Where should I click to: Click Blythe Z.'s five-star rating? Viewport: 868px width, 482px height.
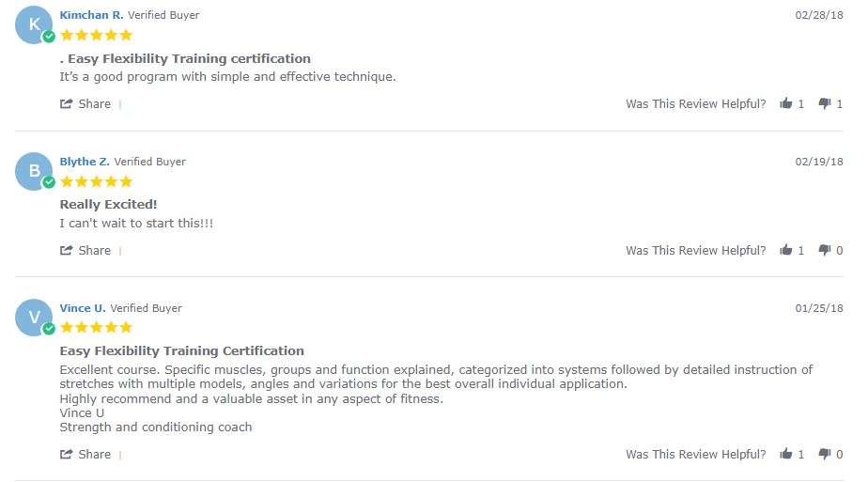[97, 181]
